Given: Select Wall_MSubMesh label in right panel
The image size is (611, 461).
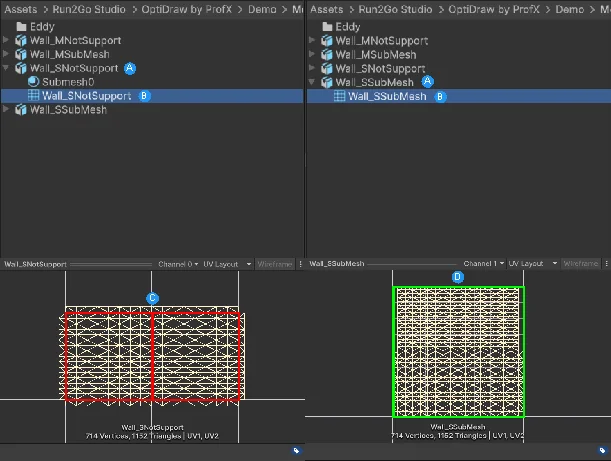Looking at the screenshot, I should coord(376,55).
